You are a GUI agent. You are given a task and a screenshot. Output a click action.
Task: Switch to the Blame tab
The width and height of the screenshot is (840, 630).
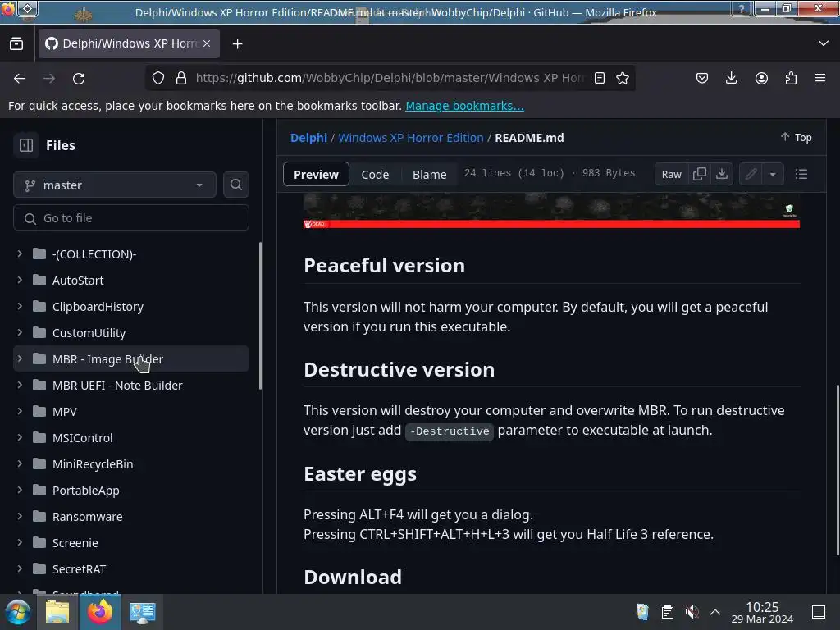(x=429, y=174)
